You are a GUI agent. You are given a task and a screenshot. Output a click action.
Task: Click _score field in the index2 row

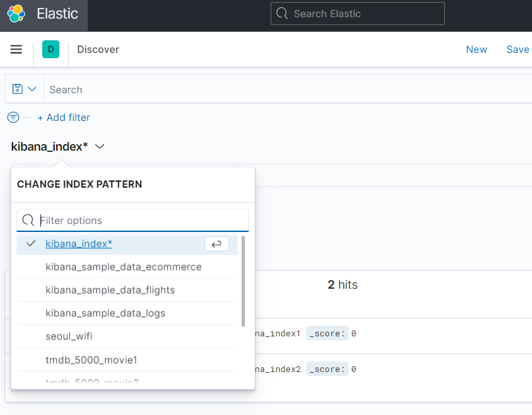pos(327,369)
